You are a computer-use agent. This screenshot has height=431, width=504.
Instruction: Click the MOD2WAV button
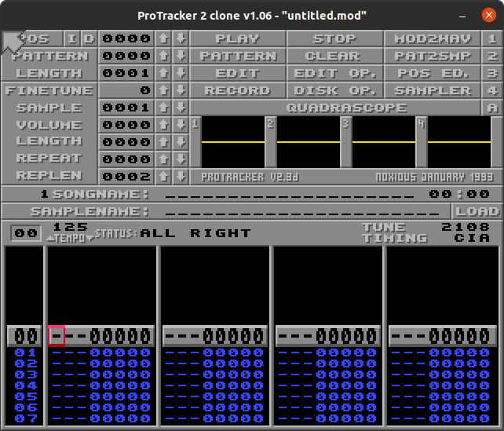click(433, 39)
